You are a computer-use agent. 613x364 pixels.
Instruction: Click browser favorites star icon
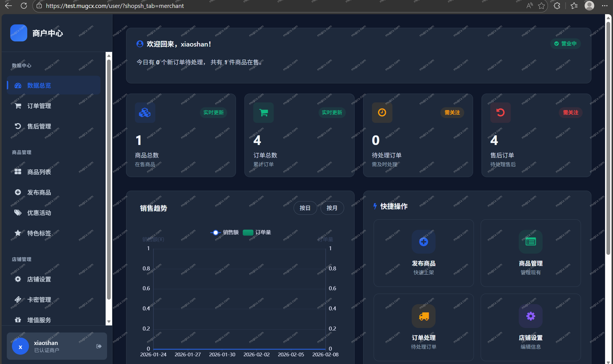pyautogui.click(x=541, y=6)
